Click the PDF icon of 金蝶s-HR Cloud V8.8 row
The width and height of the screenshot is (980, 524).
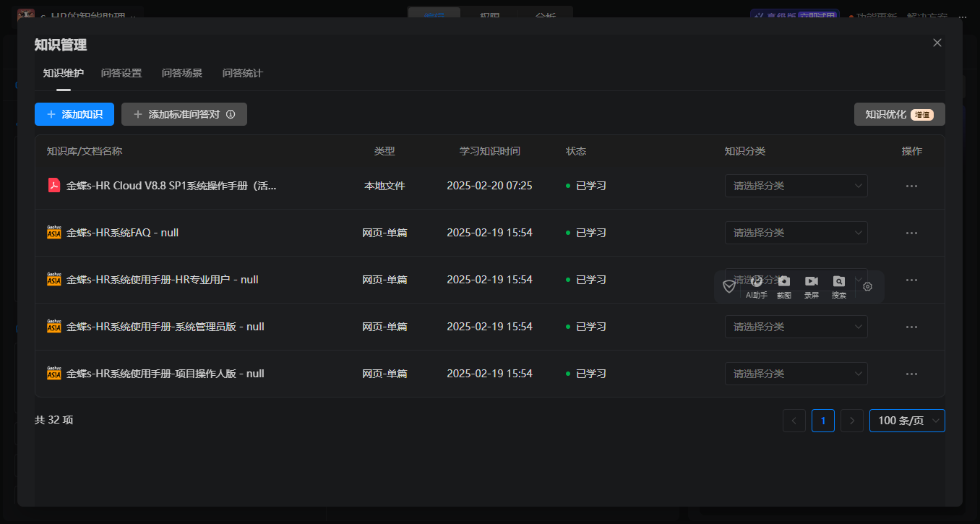(54, 186)
